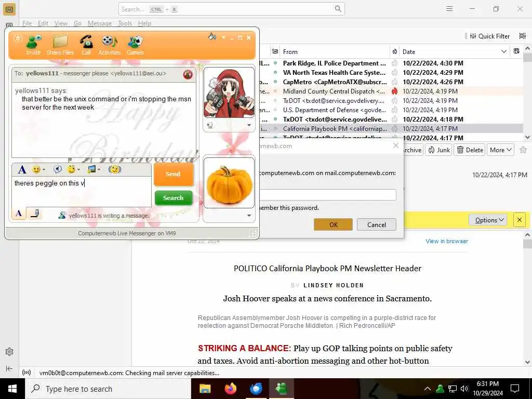Switch to text mode tab (A) below message box

(19, 214)
